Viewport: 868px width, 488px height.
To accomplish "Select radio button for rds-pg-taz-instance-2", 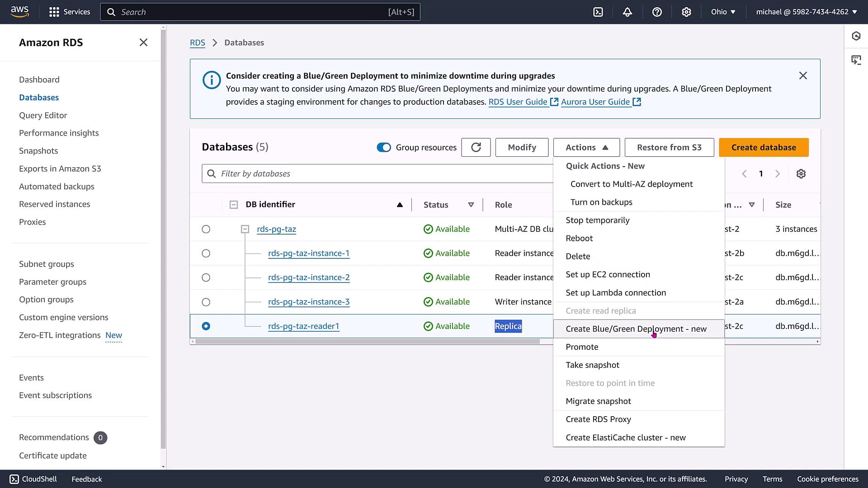I will click(206, 277).
